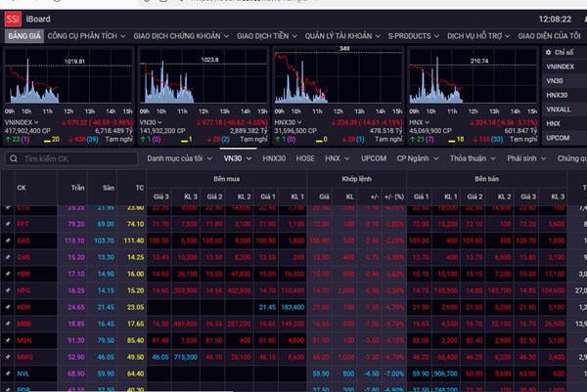Open the NVL stock symbol
The width and height of the screenshot is (587, 392).
pyautogui.click(x=23, y=373)
